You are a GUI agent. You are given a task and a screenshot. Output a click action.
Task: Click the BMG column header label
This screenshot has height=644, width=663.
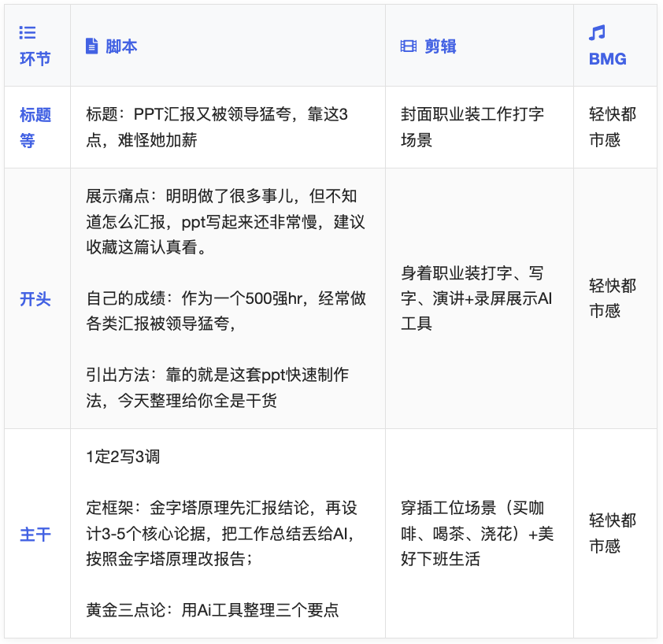point(608,60)
